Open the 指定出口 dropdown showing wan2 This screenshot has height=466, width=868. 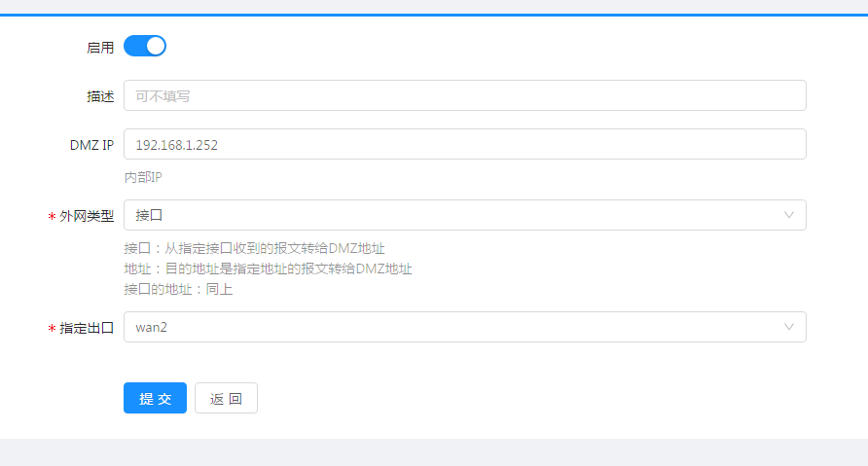[464, 327]
